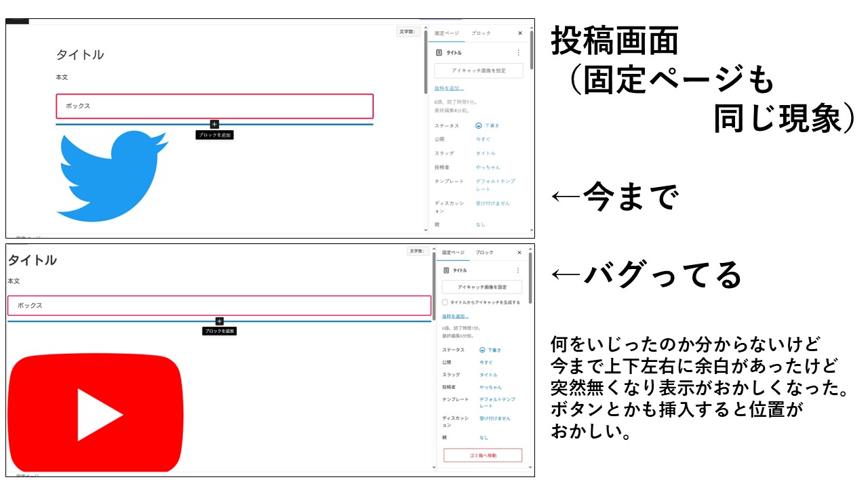This screenshot has height=488, width=868.
Task: Click アイキャッチ画像を設定 button in upper sidebar
Action: pyautogui.click(x=479, y=70)
